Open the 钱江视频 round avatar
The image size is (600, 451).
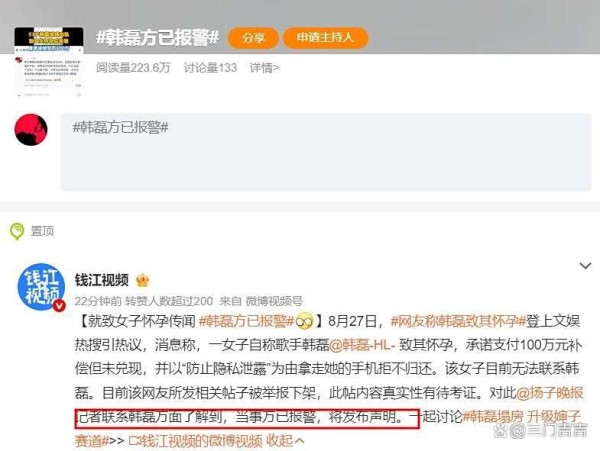point(41,287)
